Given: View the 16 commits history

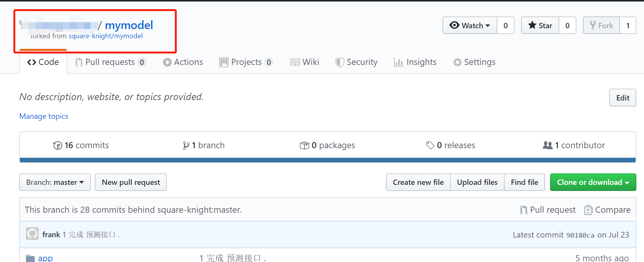Looking at the screenshot, I should (x=81, y=145).
